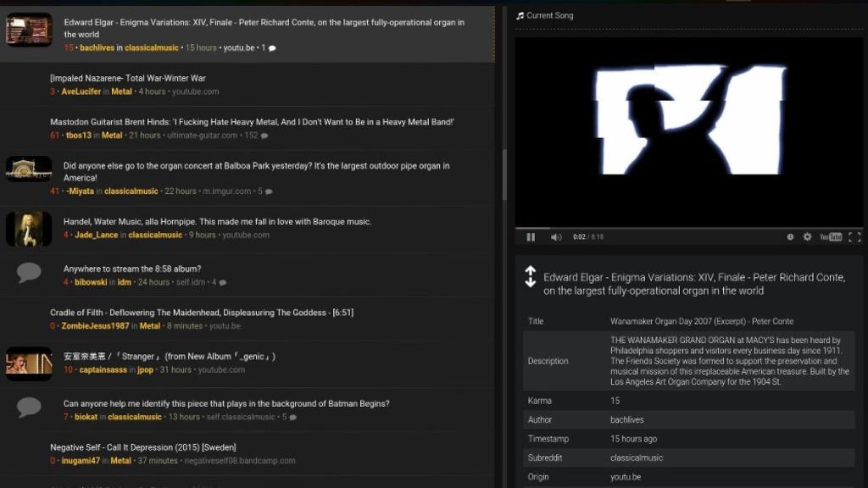The image size is (868, 488).
Task: Click the Handel post album art thumbnail
Action: click(29, 227)
